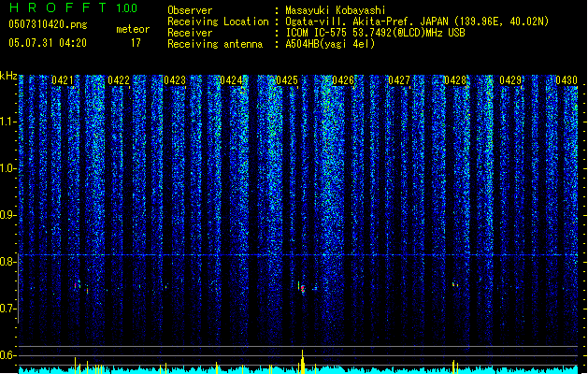Click the 0427 time marker
The width and height of the screenshot is (588, 374).
pos(398,80)
